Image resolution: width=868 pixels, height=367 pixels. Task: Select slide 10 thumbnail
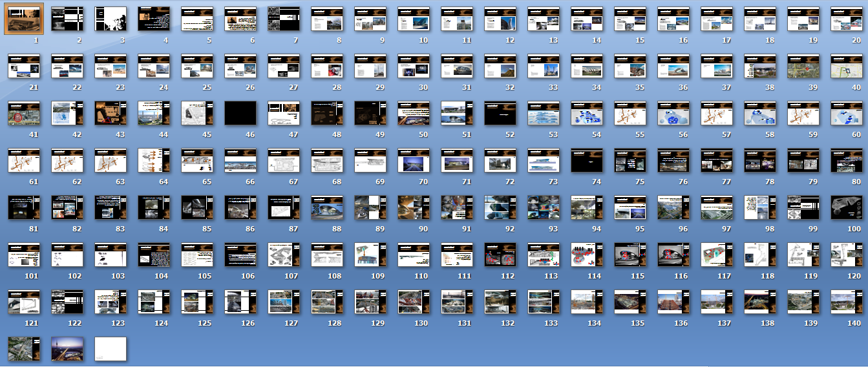tap(414, 19)
